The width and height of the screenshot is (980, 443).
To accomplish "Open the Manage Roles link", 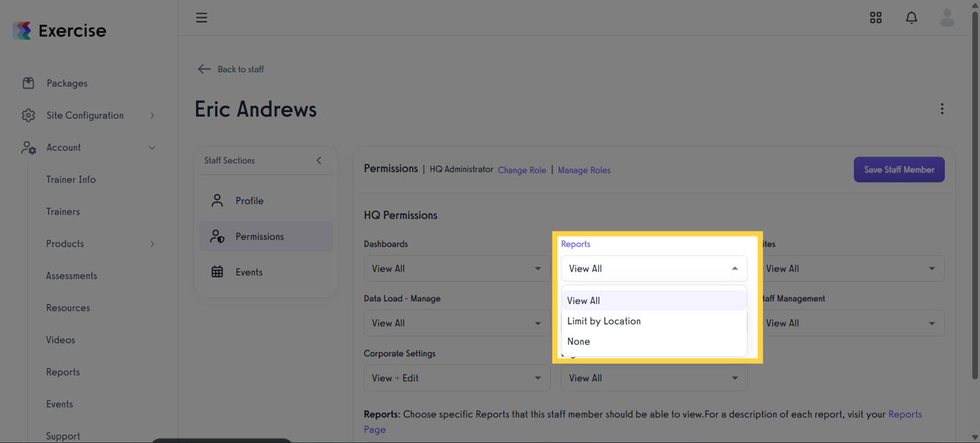I will tap(584, 171).
